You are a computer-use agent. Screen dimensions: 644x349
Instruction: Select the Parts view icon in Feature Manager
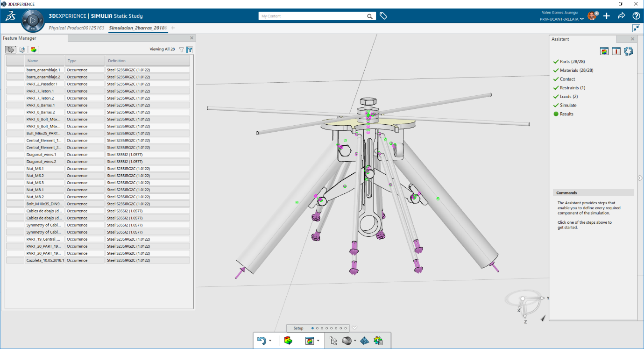(x=10, y=49)
